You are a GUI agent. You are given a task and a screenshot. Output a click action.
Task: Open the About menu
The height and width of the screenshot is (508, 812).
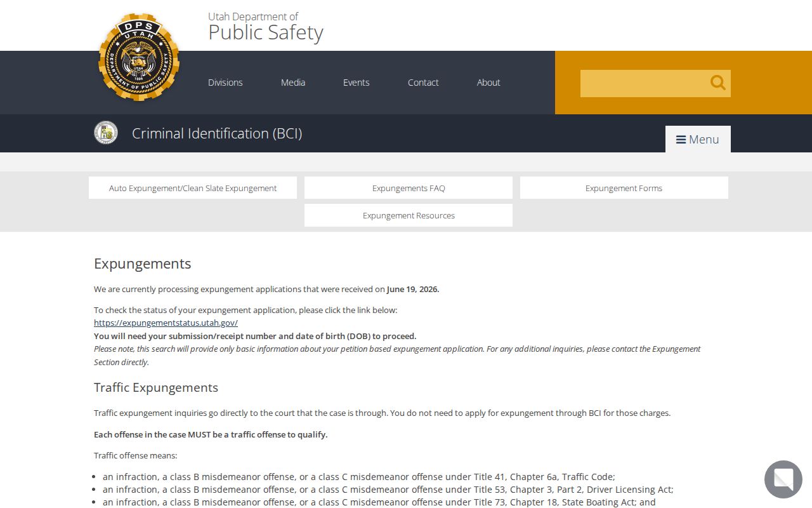point(488,83)
